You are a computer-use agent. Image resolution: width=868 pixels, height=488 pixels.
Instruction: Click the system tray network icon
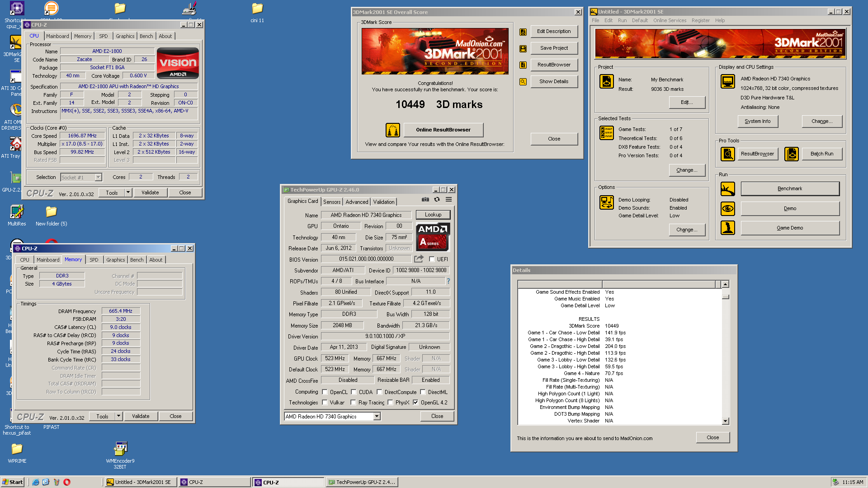coord(836,482)
